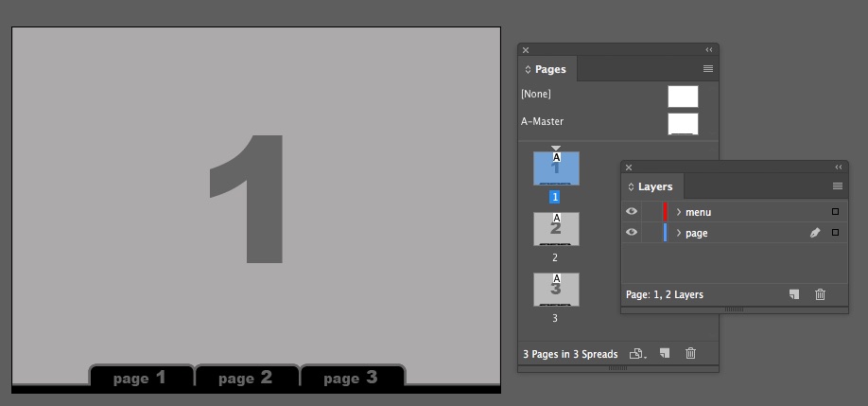Viewport: 868px width, 406px height.
Task: Open the Layers panel options menu
Action: click(x=837, y=186)
